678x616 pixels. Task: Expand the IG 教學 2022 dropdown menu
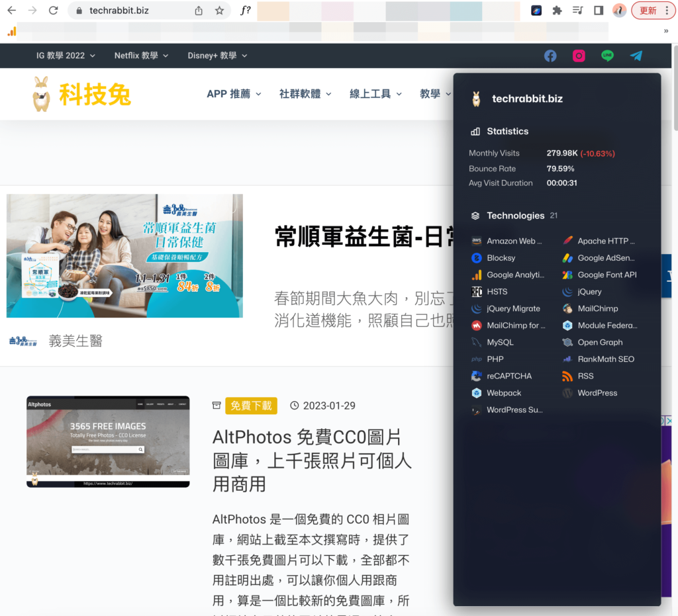tap(66, 56)
